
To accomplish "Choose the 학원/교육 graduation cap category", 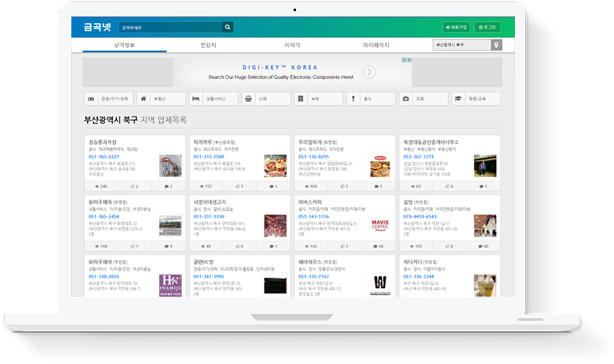I will pyautogui.click(x=458, y=98).
